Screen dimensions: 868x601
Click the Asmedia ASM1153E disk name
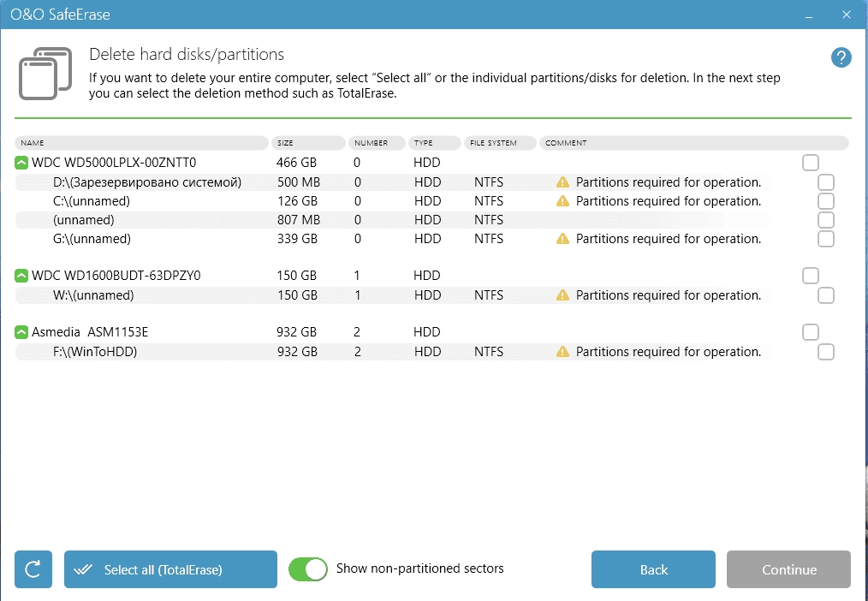(90, 332)
